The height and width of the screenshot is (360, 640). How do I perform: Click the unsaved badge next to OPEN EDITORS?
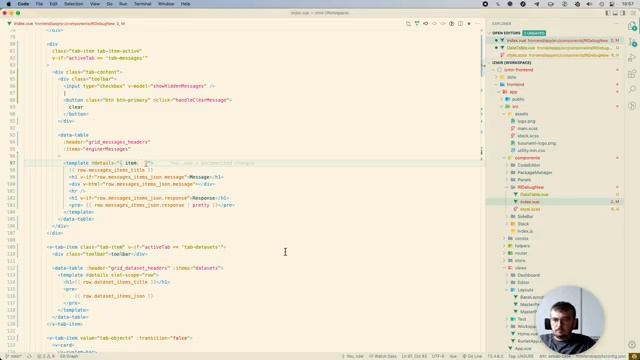(534, 33)
